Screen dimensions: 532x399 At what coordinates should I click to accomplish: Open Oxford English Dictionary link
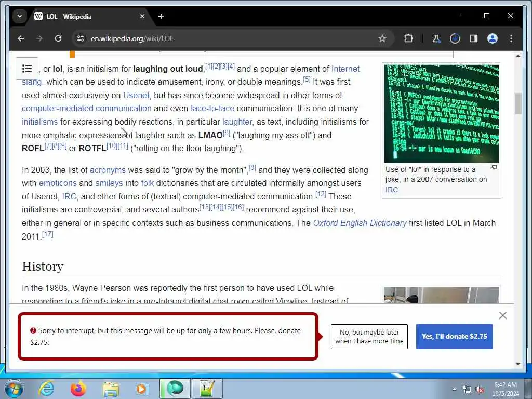click(360, 223)
